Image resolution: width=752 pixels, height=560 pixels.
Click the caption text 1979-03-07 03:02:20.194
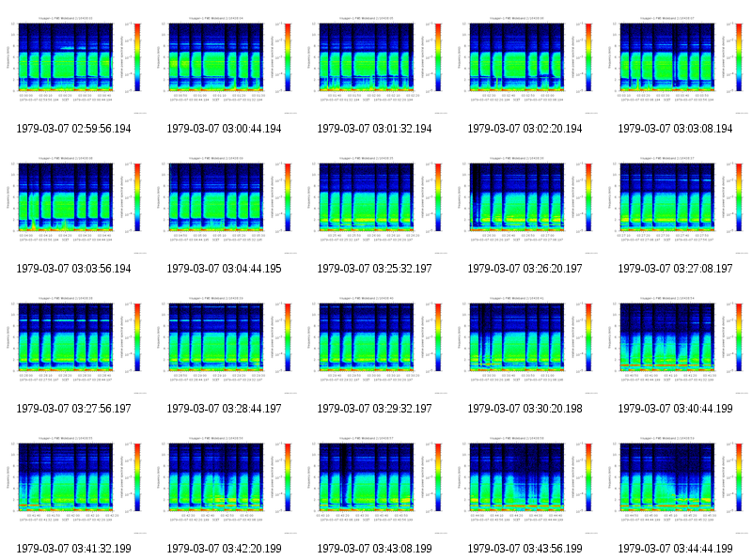pyautogui.click(x=525, y=129)
